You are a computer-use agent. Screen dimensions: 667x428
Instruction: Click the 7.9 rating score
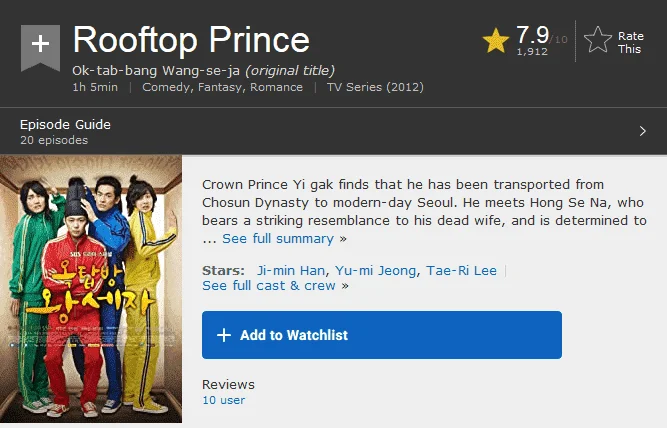533,34
